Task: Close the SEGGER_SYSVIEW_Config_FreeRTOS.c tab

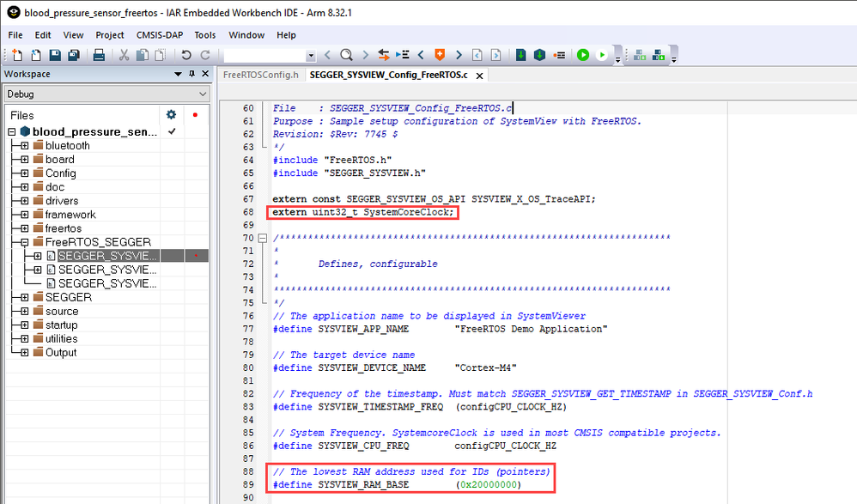Action: click(479, 76)
